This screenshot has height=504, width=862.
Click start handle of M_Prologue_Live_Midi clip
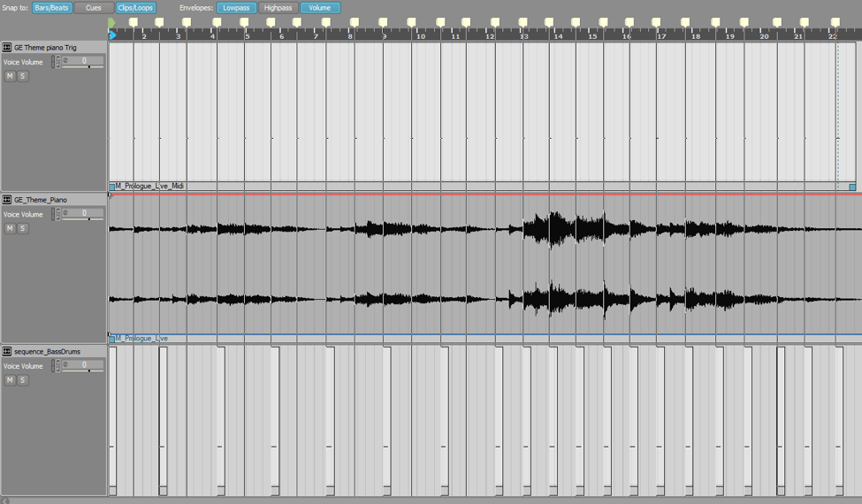112,187
